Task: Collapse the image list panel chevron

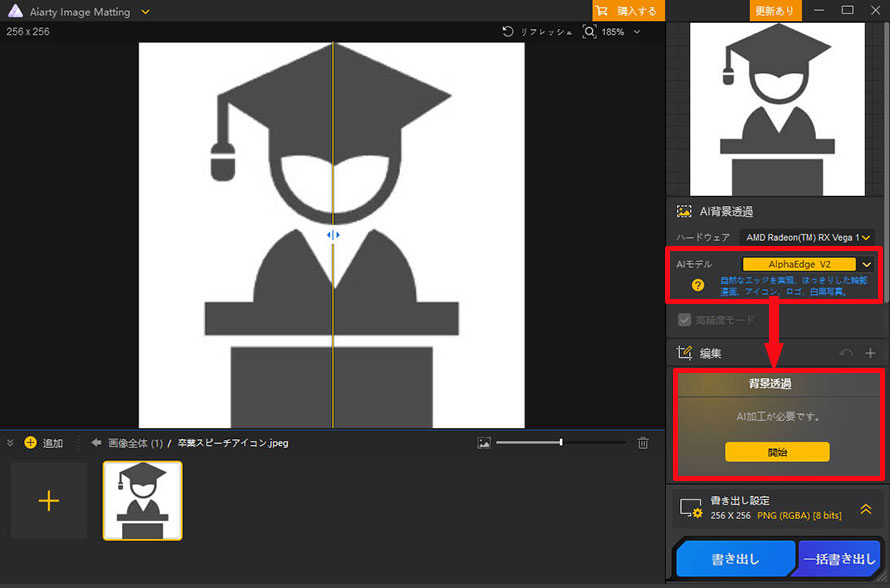Action: pos(10,443)
